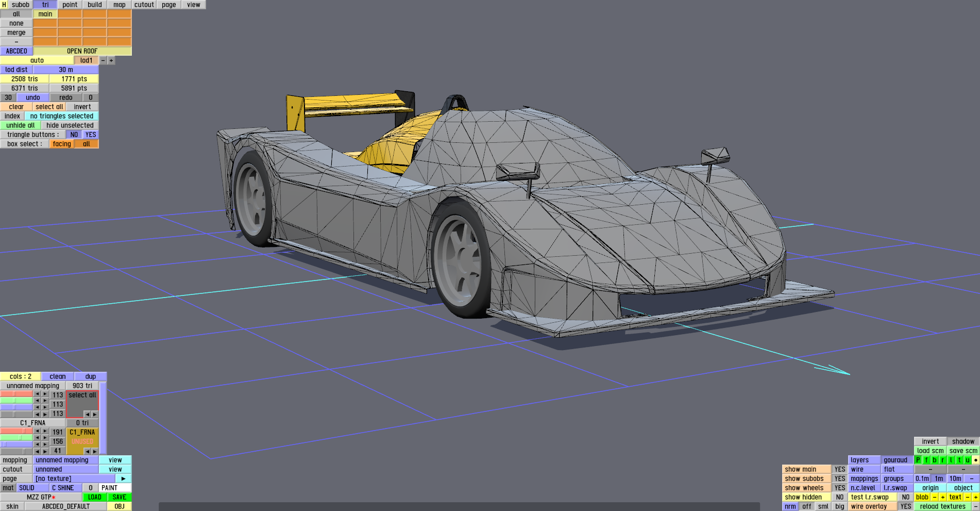Step right on the unnamed mapping red channel
This screenshot has height=511, width=980.
pos(45,394)
